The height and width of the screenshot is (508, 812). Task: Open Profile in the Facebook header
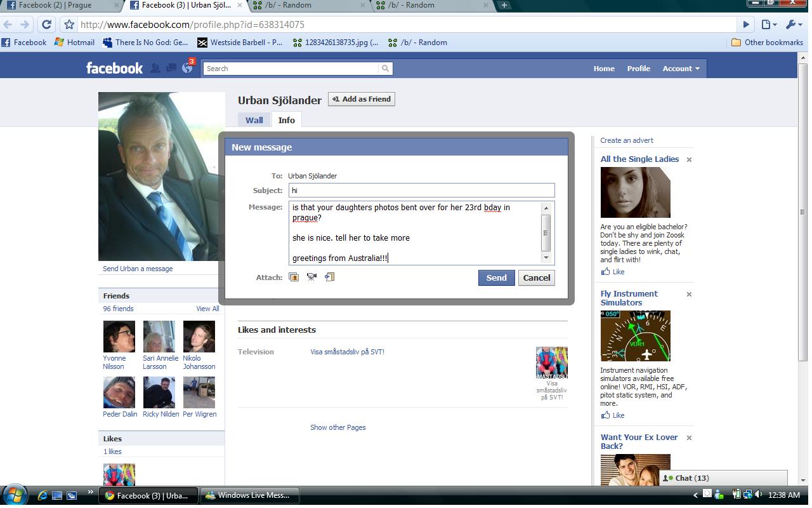pos(639,69)
